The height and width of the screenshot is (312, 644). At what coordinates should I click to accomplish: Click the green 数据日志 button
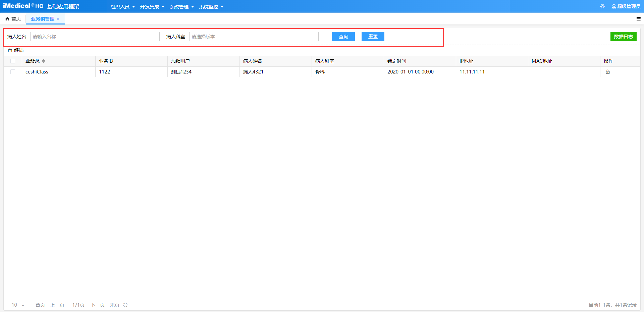point(623,37)
